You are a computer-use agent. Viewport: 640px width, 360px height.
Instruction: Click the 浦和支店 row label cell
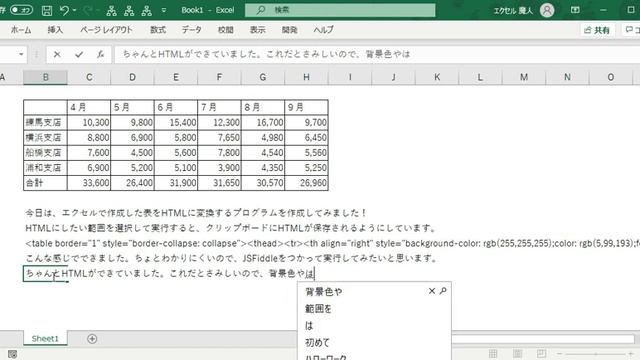tap(45, 168)
